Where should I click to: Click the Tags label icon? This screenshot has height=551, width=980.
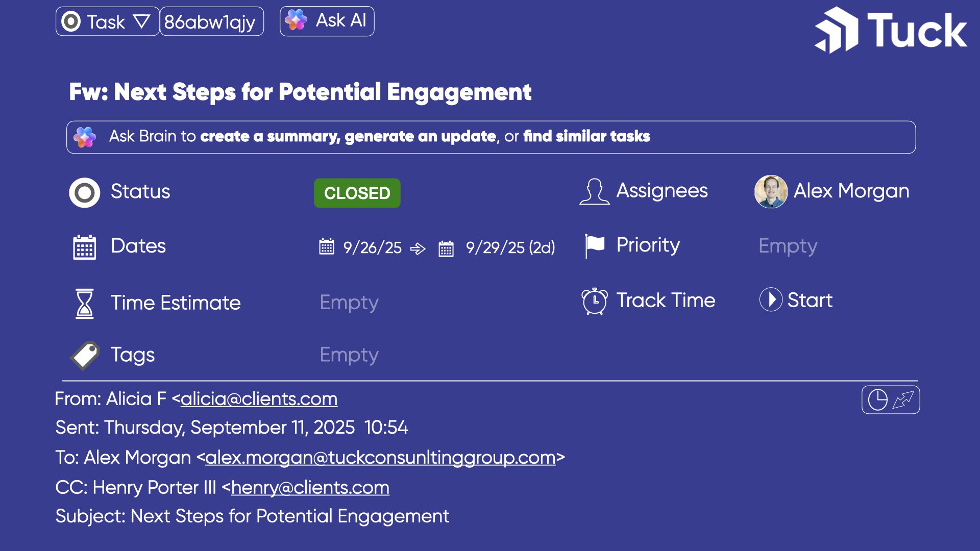85,355
